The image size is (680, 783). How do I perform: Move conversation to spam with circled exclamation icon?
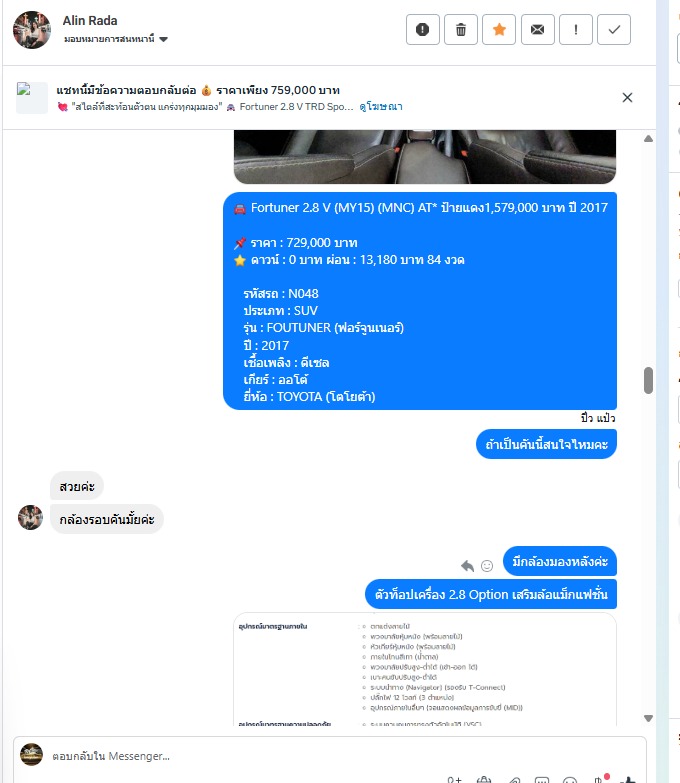[422, 30]
